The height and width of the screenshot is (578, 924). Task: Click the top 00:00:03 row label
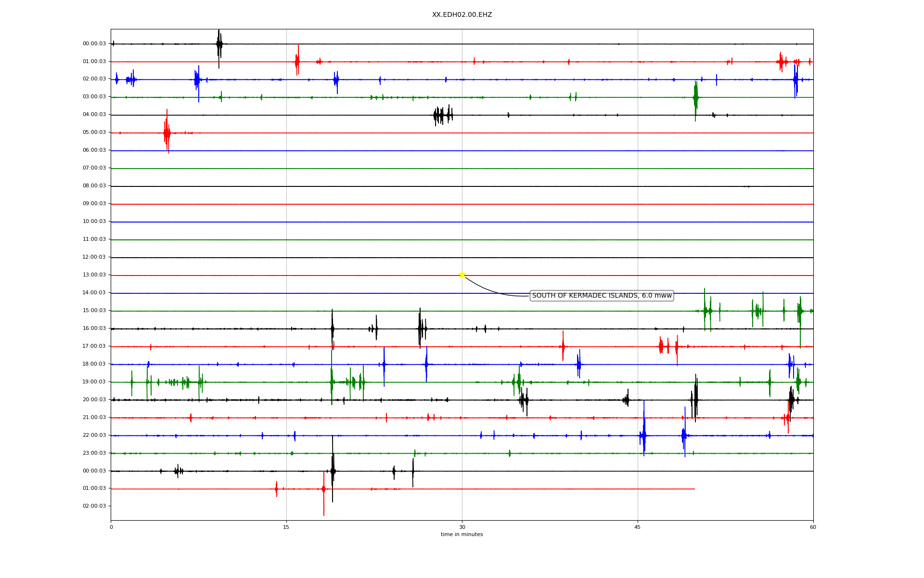pyautogui.click(x=94, y=44)
